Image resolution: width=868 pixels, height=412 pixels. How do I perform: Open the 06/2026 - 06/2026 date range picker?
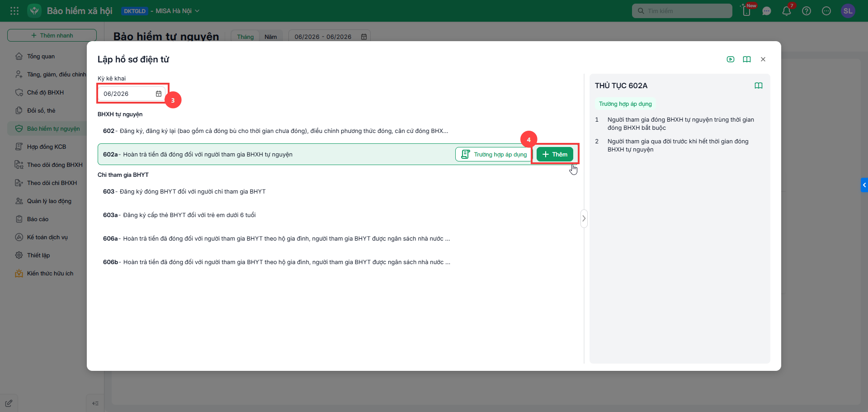[330, 37]
